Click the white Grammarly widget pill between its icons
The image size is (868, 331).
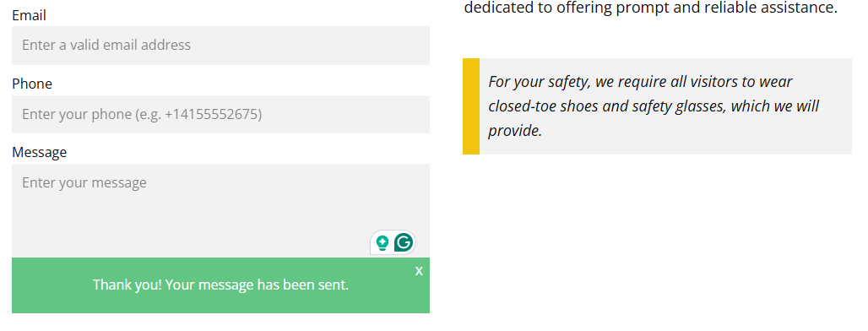[x=392, y=243]
